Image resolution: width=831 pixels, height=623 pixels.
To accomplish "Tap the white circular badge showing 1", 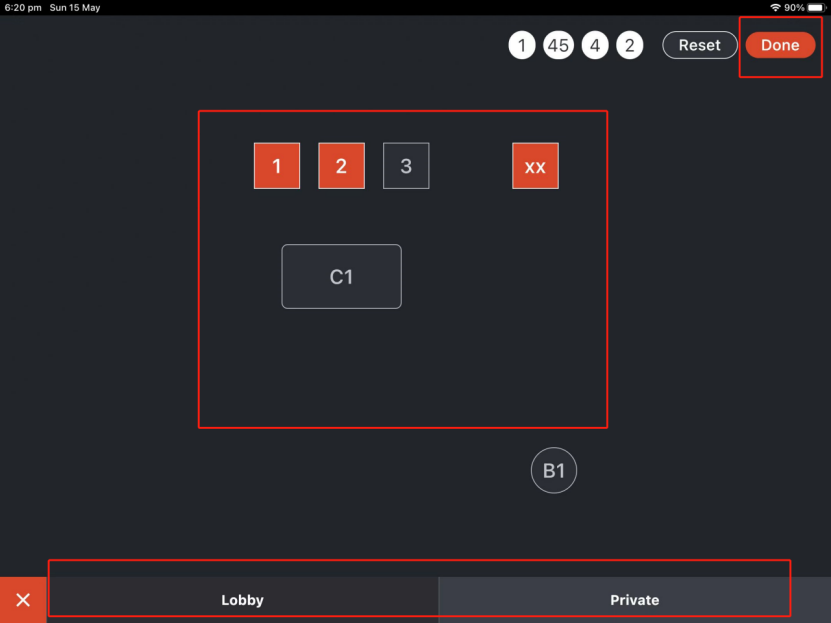I will click(x=522, y=45).
